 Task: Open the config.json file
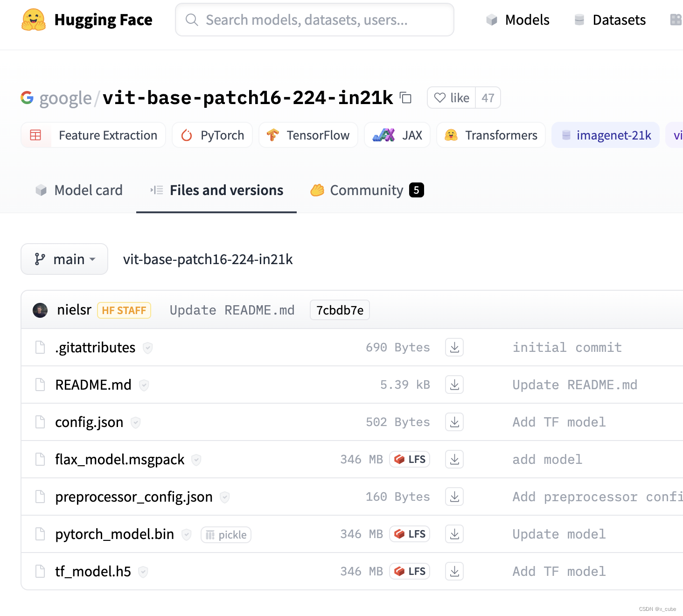click(x=89, y=422)
